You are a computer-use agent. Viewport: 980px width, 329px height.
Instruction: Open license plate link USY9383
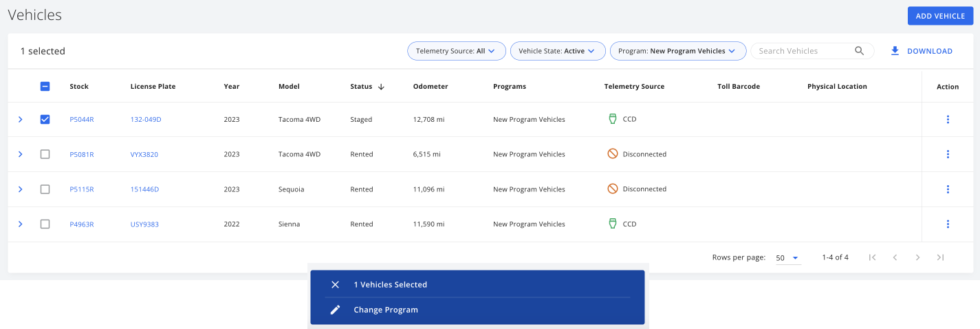[x=144, y=224]
